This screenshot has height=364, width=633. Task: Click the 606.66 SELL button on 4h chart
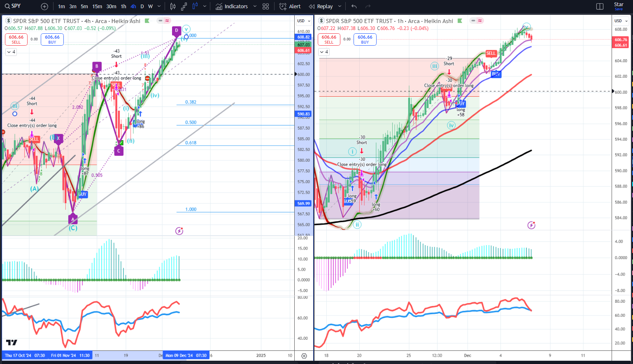click(16, 39)
